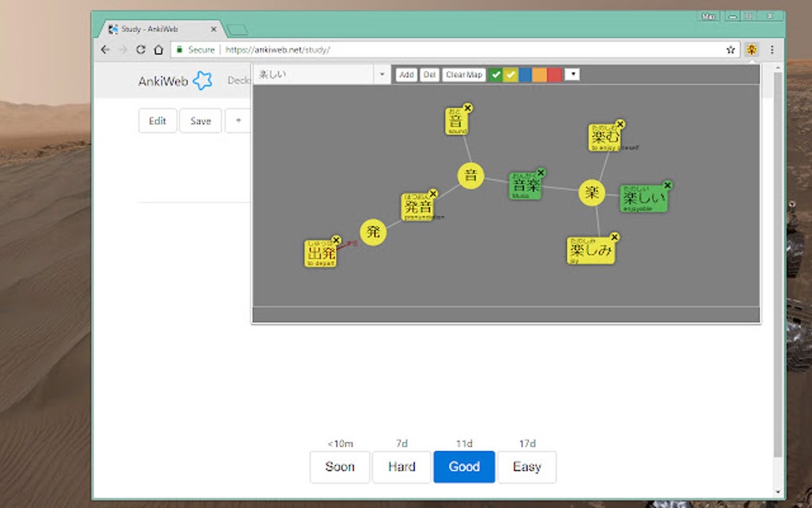Select the yellow 楽しみ word card
Image resolution: width=812 pixels, height=508 pixels.
(591, 251)
